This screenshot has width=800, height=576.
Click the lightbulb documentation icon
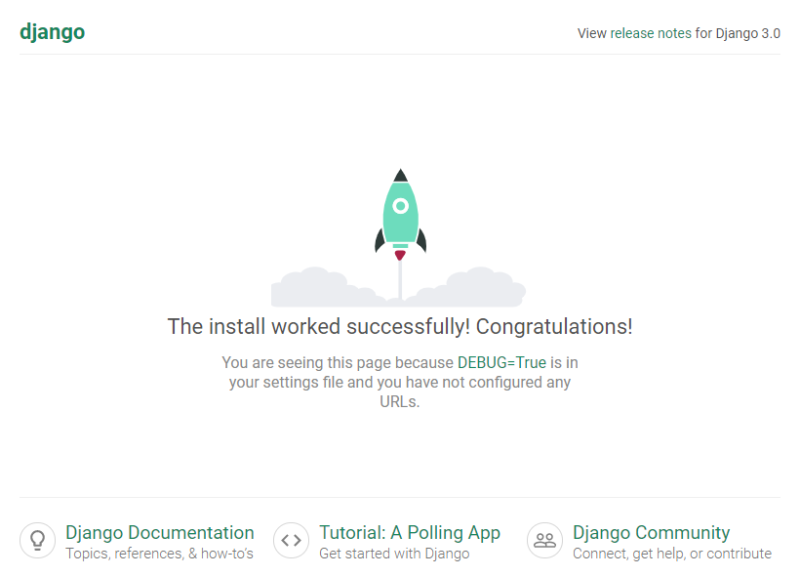[x=37, y=540]
